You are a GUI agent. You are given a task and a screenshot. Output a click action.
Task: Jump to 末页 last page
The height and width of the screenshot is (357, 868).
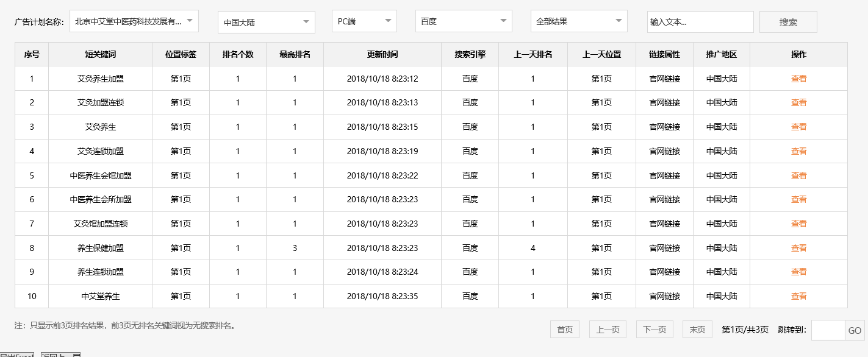696,330
